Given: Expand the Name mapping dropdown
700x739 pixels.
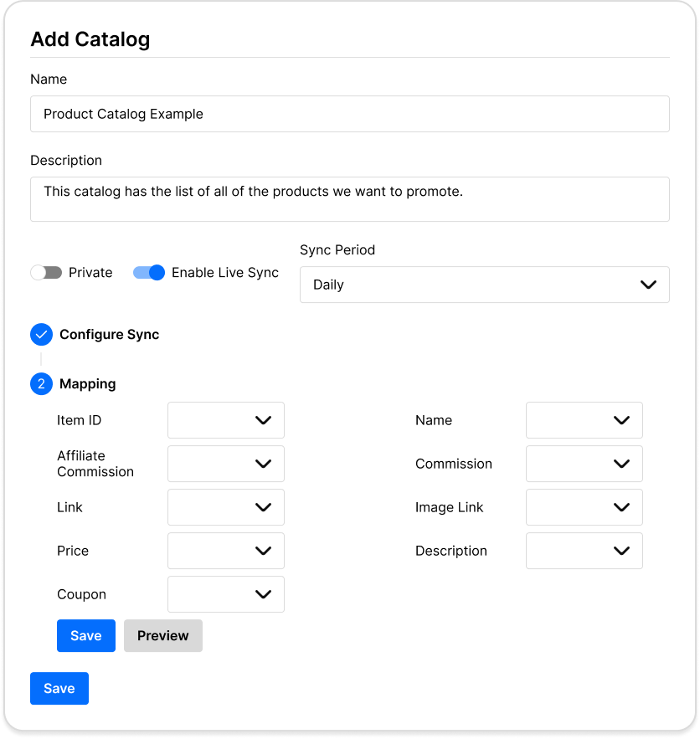Looking at the screenshot, I should [x=584, y=420].
